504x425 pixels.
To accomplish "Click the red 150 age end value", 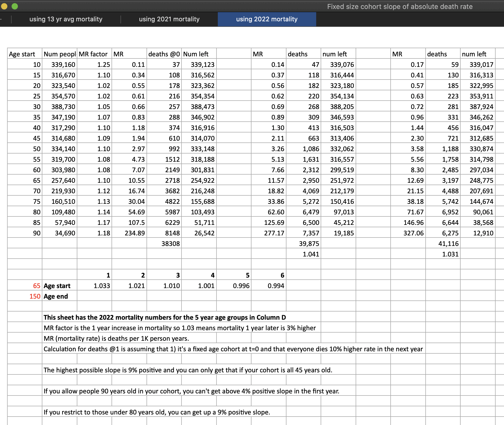I will coord(35,296).
